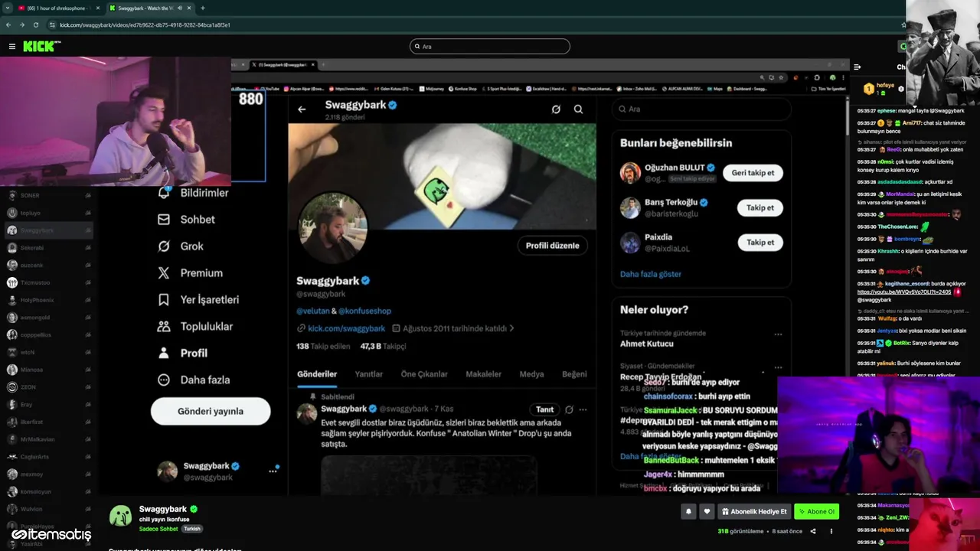The image size is (980, 551).
Task: Select the Beğeni tab
Action: point(574,374)
